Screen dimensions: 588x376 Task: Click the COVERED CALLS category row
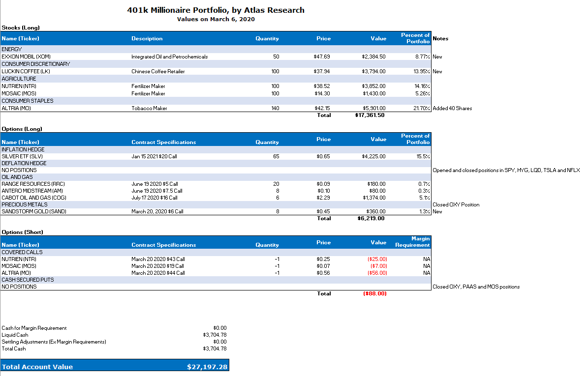click(216, 253)
